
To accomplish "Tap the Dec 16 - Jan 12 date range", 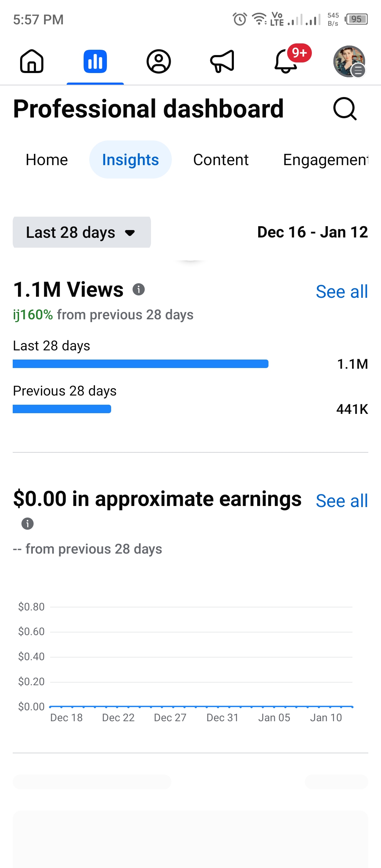I will click(x=313, y=233).
